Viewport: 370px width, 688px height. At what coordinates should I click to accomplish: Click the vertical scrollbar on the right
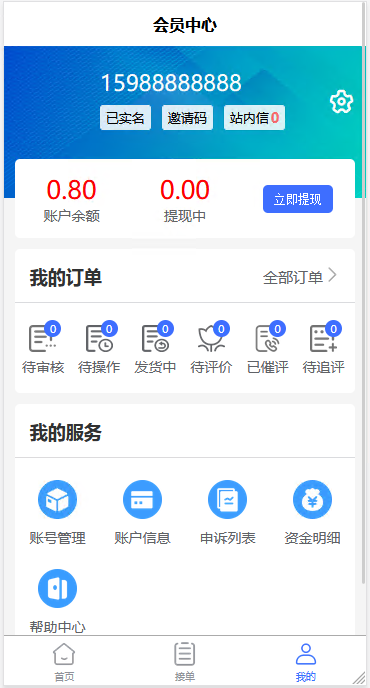(363, 293)
